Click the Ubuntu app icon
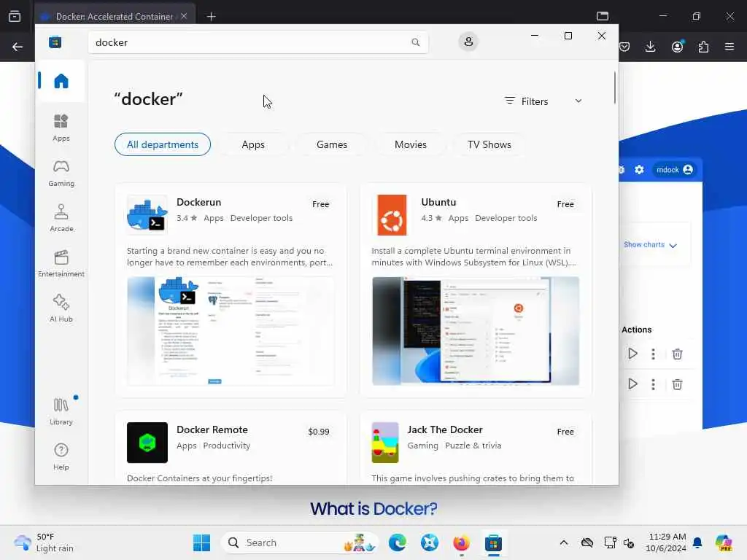Viewport: 747px width, 560px height. [392, 215]
